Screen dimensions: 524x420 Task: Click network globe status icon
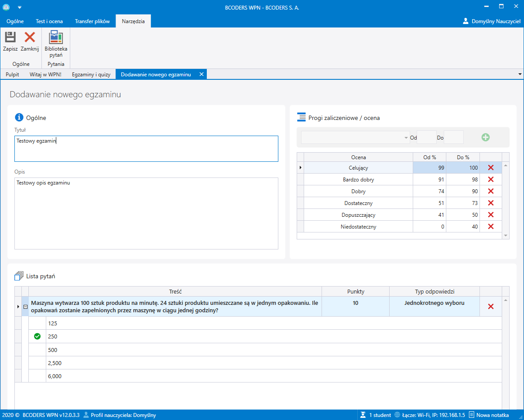click(x=397, y=415)
